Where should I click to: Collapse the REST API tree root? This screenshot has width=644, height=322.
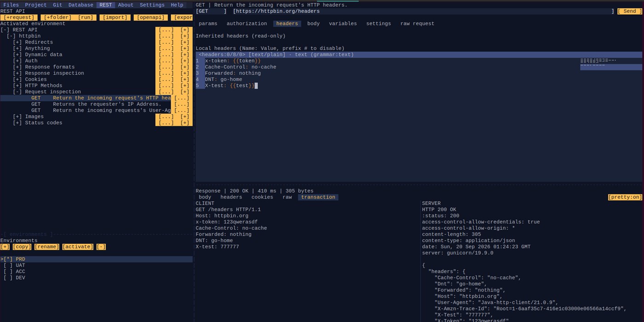tap(5, 30)
